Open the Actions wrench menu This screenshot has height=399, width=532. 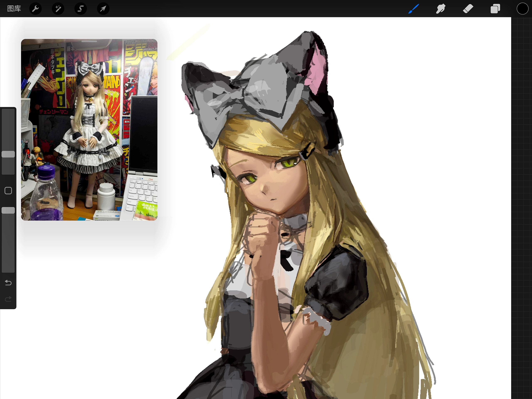tap(35, 9)
